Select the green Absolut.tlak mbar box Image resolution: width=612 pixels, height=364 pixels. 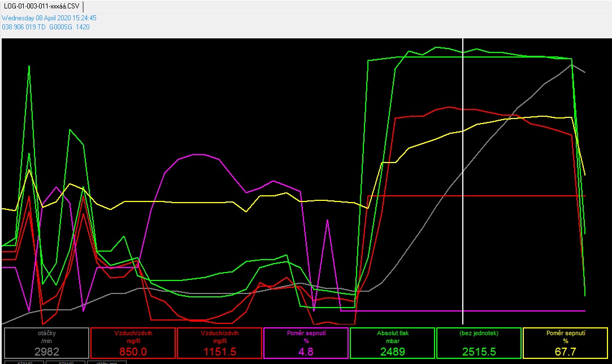click(392, 343)
